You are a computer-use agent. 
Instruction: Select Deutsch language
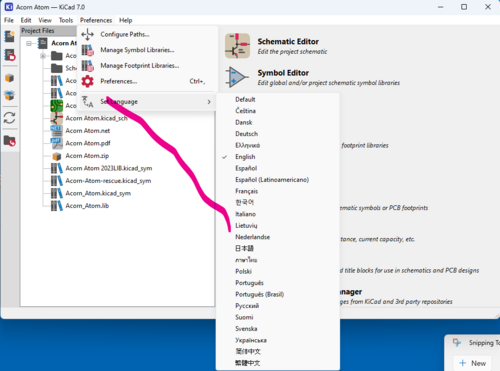(278, 134)
